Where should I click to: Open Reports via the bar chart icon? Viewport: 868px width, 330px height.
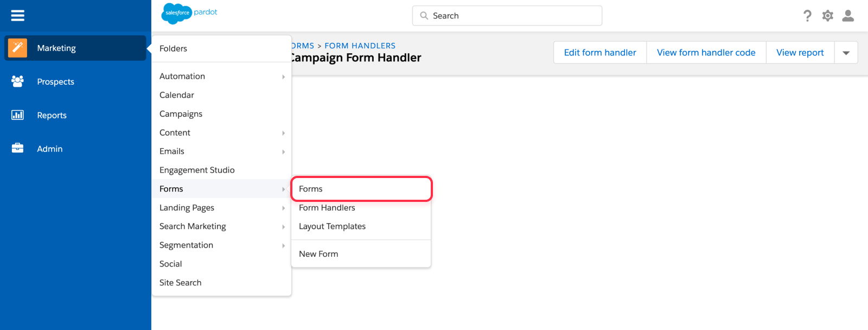(17, 115)
